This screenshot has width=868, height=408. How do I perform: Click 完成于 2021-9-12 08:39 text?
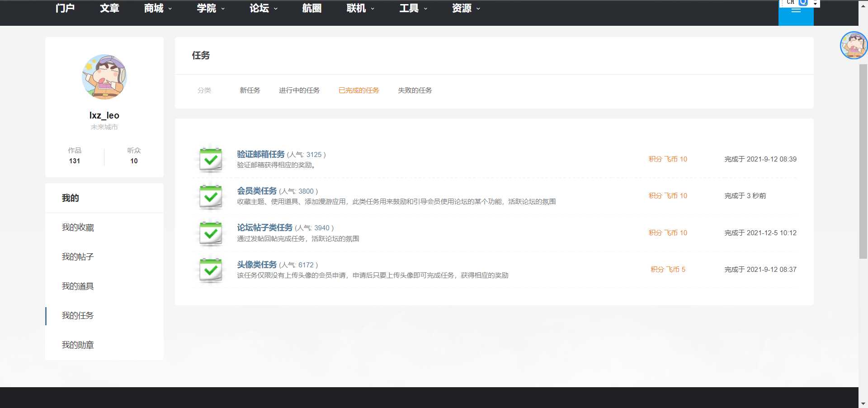pyautogui.click(x=760, y=159)
